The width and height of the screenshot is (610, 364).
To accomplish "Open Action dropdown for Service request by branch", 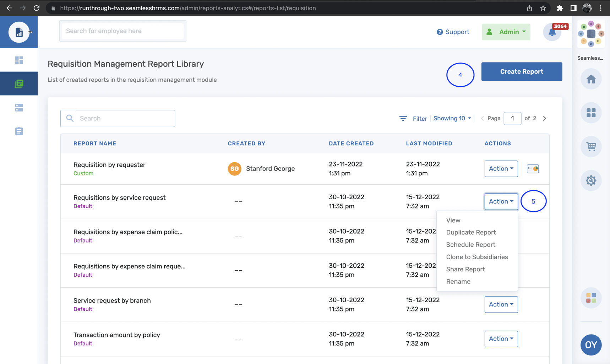I will [501, 304].
